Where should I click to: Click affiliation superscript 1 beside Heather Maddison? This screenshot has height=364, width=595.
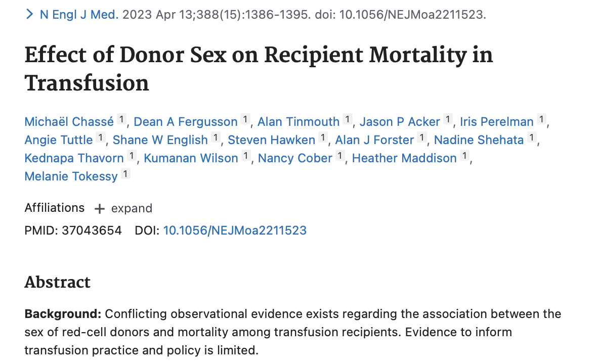(464, 156)
